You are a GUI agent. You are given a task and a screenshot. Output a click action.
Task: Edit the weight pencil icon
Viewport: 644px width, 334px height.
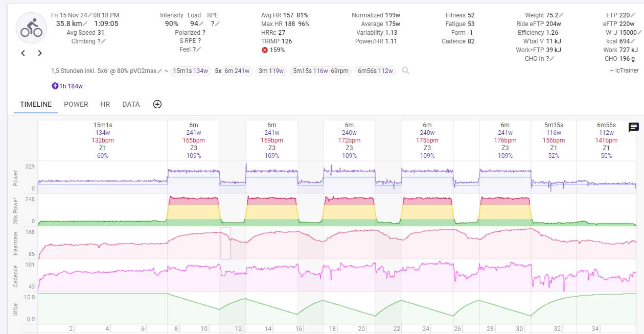point(562,15)
